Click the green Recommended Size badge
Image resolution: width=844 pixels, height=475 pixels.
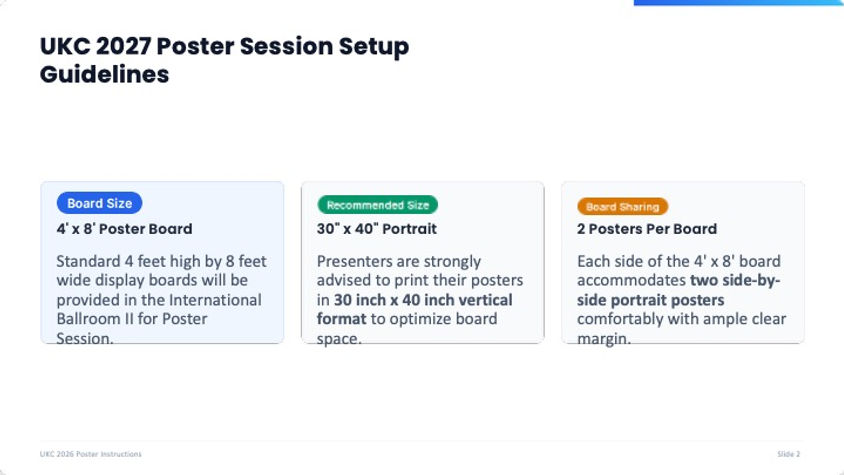(x=377, y=205)
